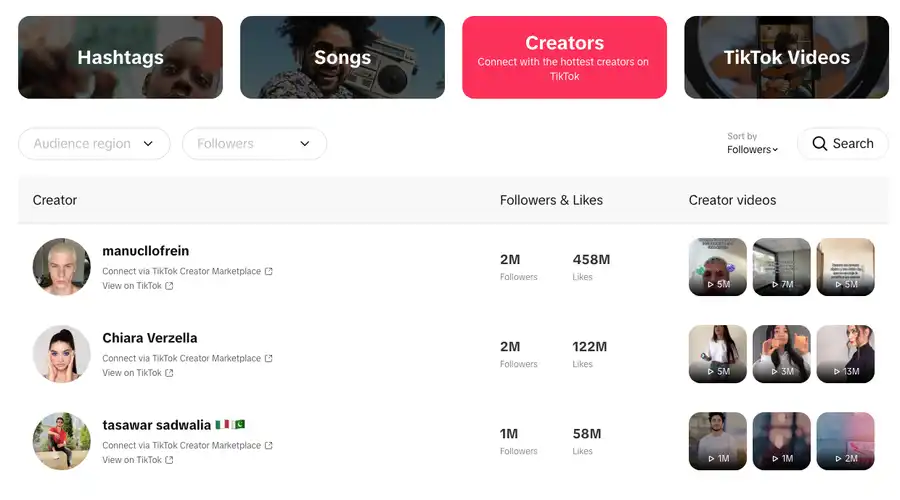Screen dimensions: 900x500
Task: Select the Creators tab
Action: [564, 57]
